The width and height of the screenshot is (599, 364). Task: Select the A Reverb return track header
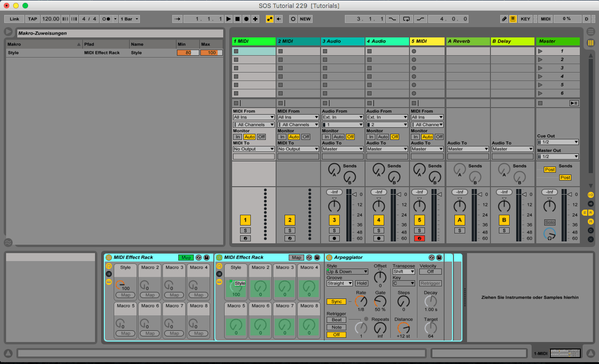coord(468,41)
